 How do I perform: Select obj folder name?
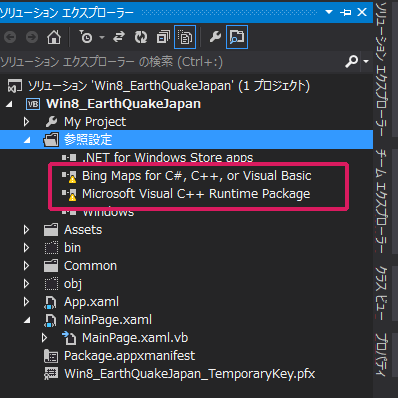tap(73, 284)
